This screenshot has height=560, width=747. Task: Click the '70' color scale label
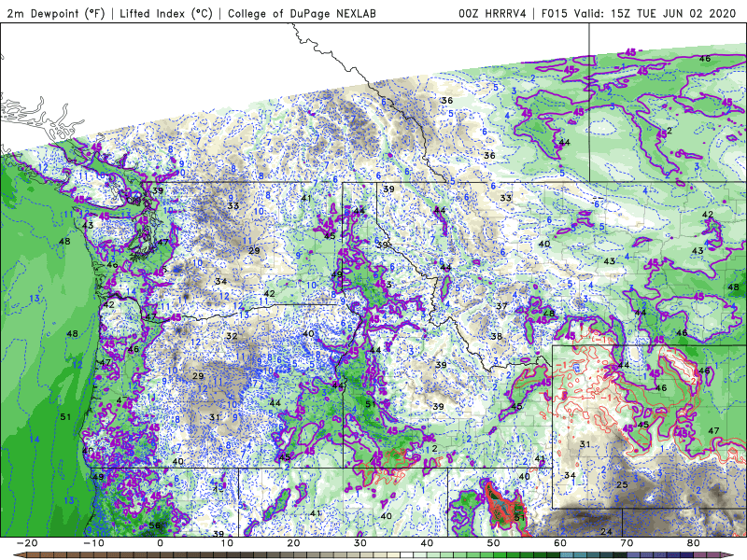click(627, 543)
